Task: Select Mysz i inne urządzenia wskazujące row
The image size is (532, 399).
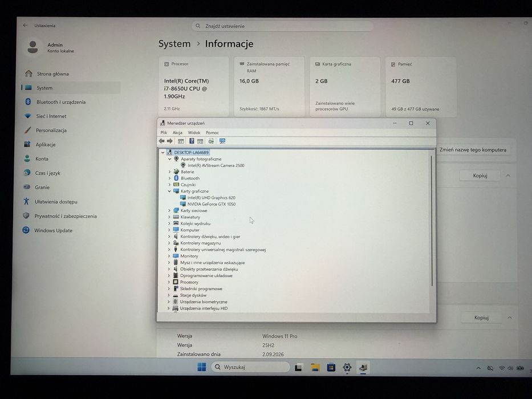Action: tap(212, 263)
